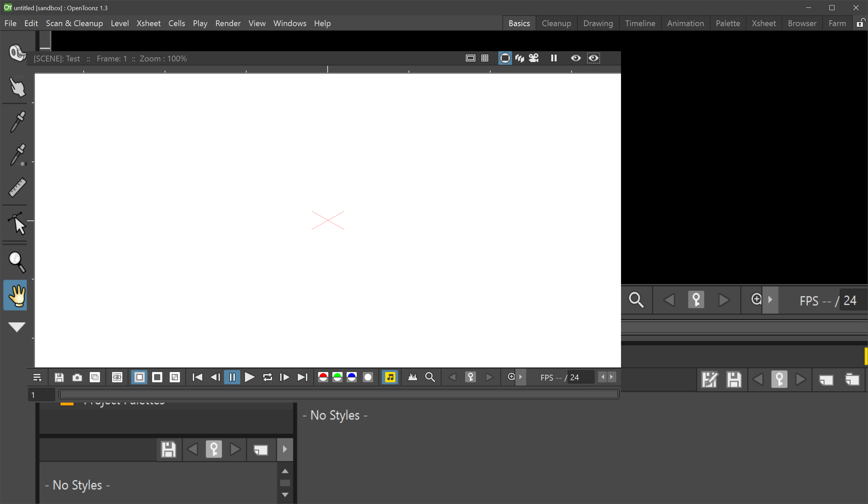
Task: Open the flipbook options menu
Action: pyautogui.click(x=37, y=377)
